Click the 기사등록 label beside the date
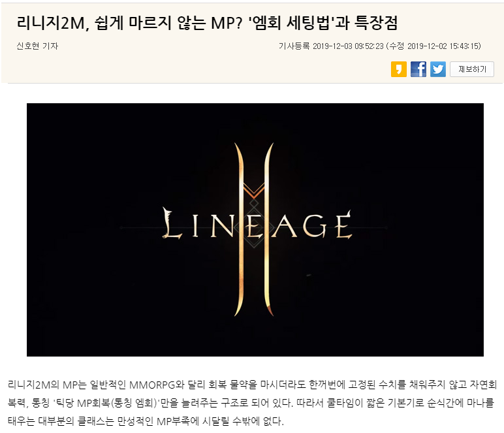 (294, 46)
